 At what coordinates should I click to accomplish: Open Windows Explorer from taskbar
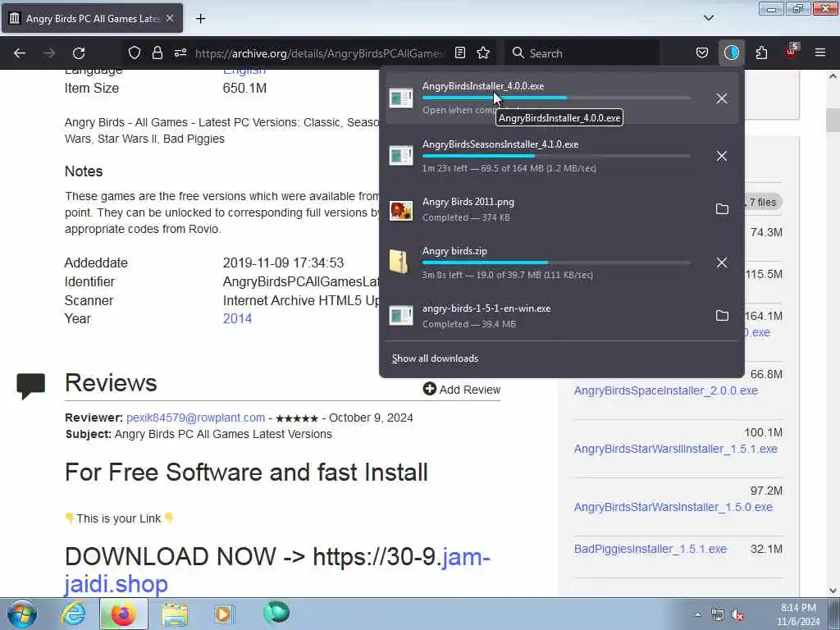(175, 614)
